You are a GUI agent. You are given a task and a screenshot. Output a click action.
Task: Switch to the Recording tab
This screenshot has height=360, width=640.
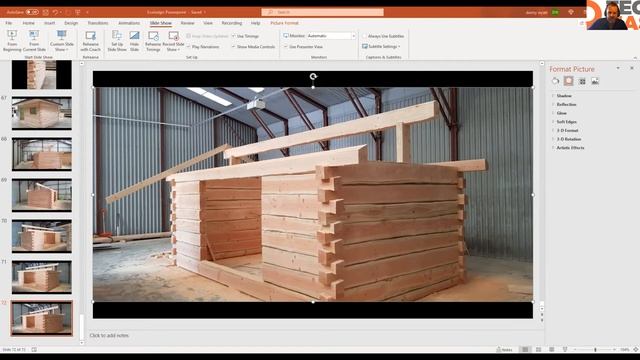tap(232, 23)
